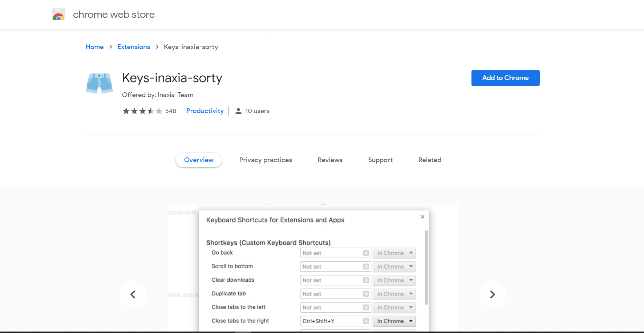Show the previous screenshot with left arrow

point(133,294)
